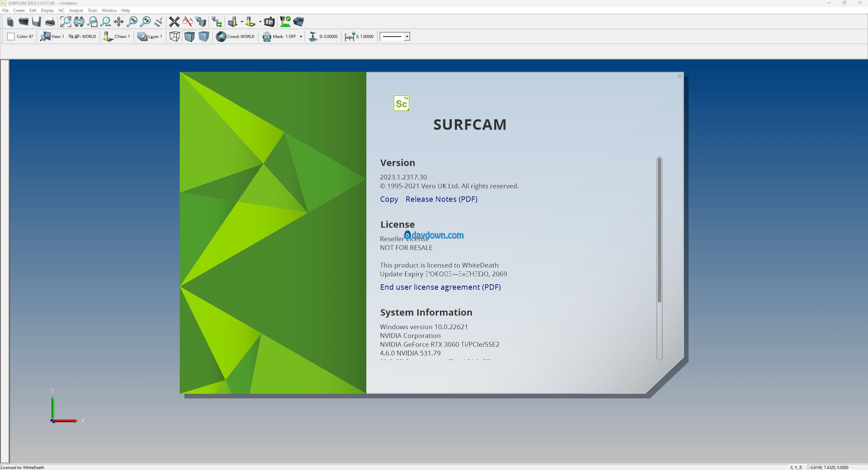Open End user license agreement (PDF)
The height and width of the screenshot is (470, 868).
(x=440, y=287)
